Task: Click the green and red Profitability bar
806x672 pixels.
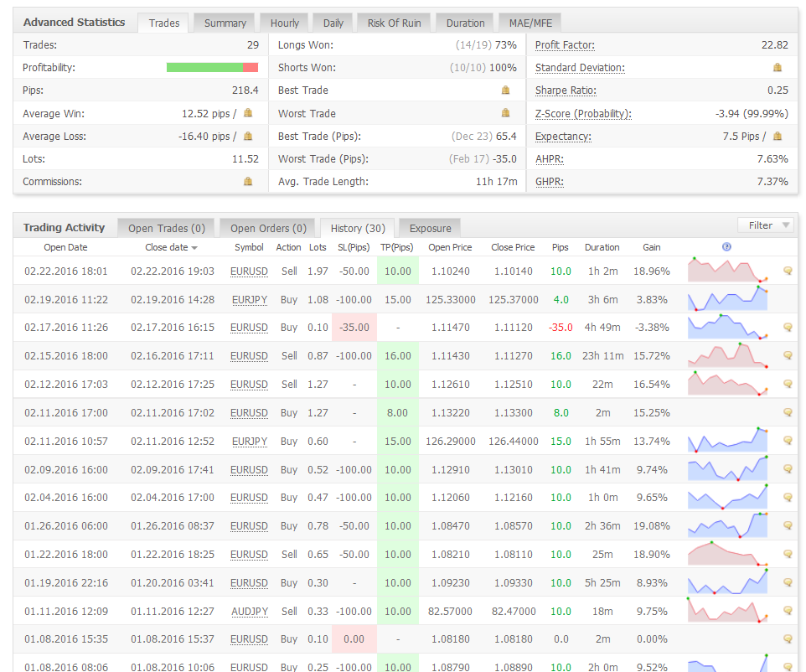Action: 212,68
